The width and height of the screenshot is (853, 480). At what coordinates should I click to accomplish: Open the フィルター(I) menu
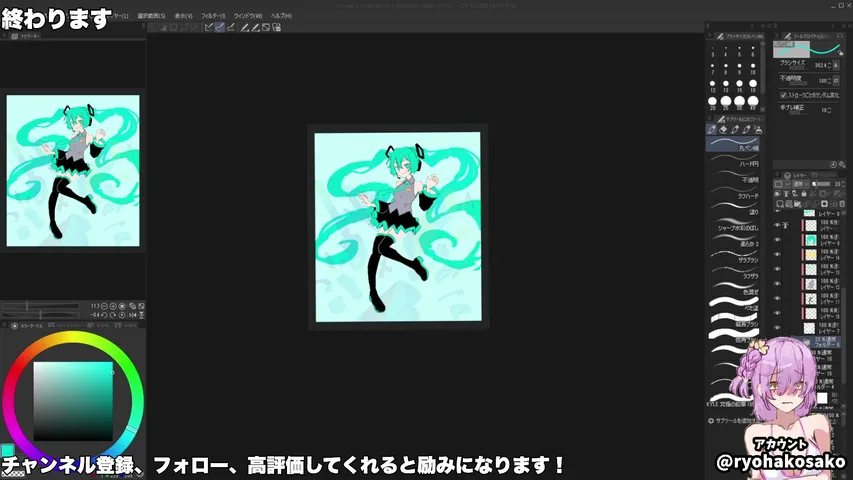click(x=213, y=16)
